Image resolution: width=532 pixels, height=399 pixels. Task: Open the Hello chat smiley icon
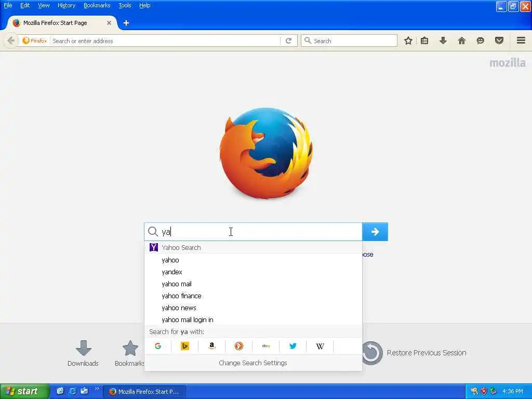coord(480,41)
